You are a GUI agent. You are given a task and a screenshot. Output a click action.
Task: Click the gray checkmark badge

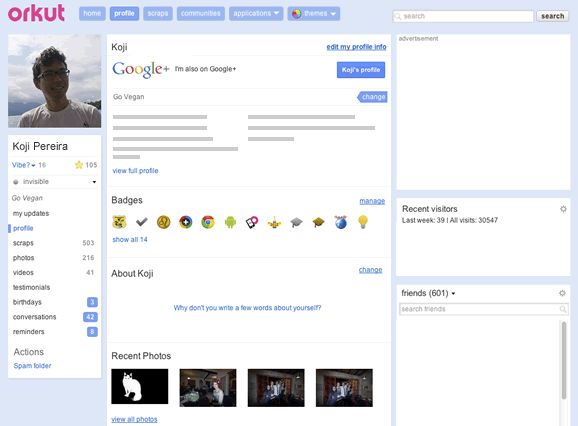coord(142,222)
